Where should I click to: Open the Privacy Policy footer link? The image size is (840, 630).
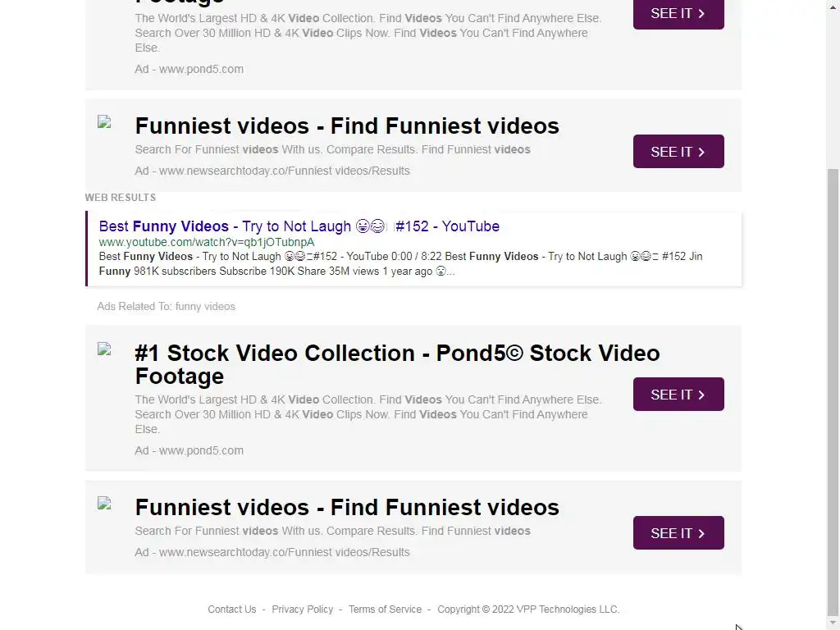(302, 609)
